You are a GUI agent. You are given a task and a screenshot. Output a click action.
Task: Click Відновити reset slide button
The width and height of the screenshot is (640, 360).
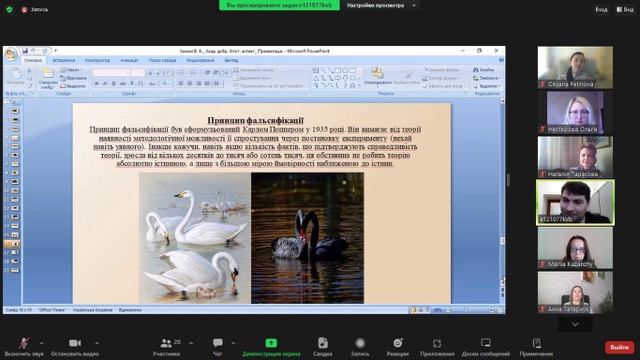[x=73, y=78]
